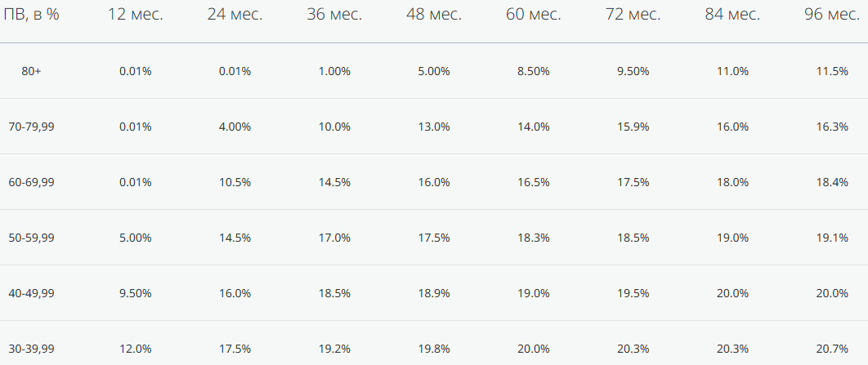Click the 12.0% cell in the 30-39,99 row
The height and width of the screenshot is (365, 868).
(x=136, y=349)
